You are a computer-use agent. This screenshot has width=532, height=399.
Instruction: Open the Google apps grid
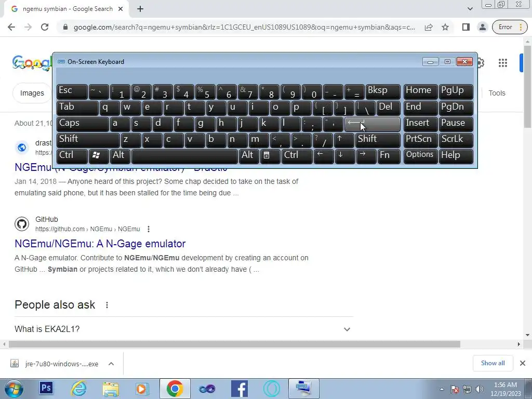point(503,63)
